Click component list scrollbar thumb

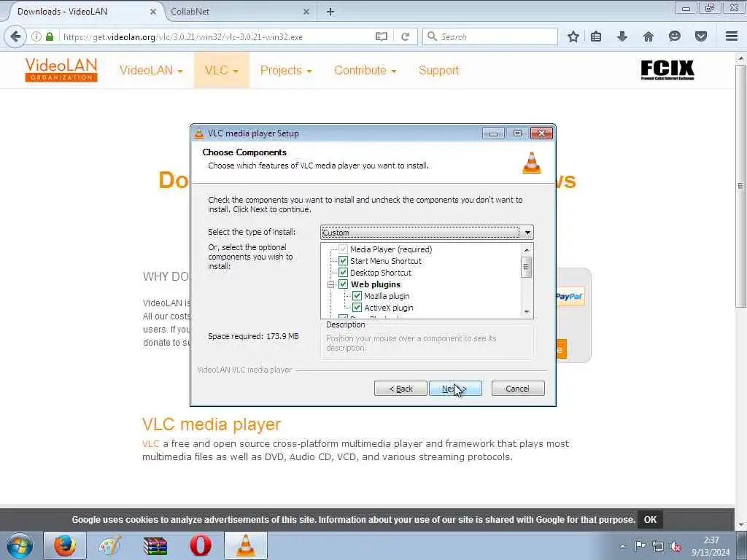[527, 268]
